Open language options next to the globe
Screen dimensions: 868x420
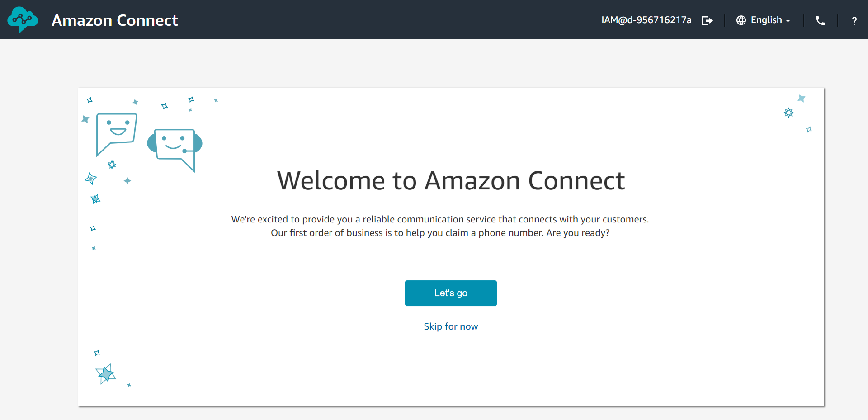point(766,20)
